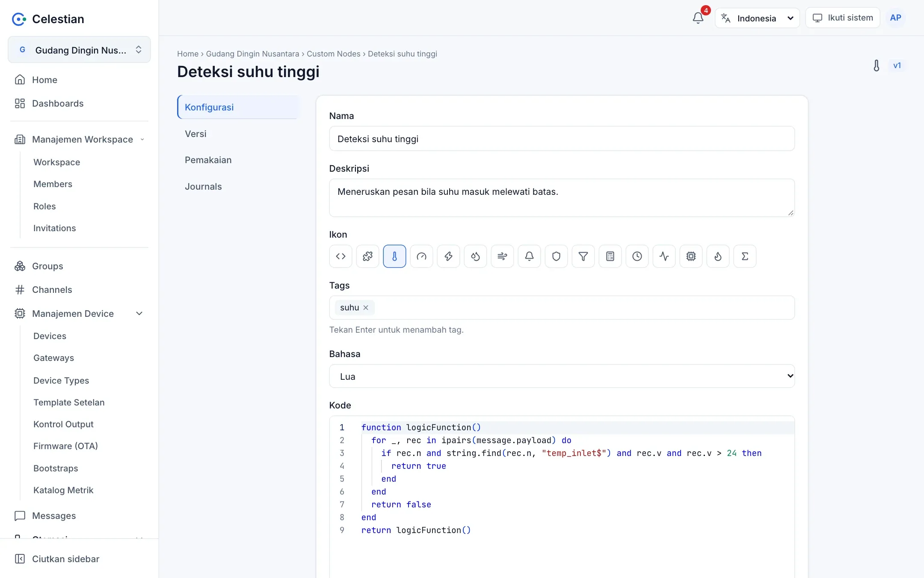924x578 pixels.
Task: Select the gauge icon option
Action: (421, 256)
